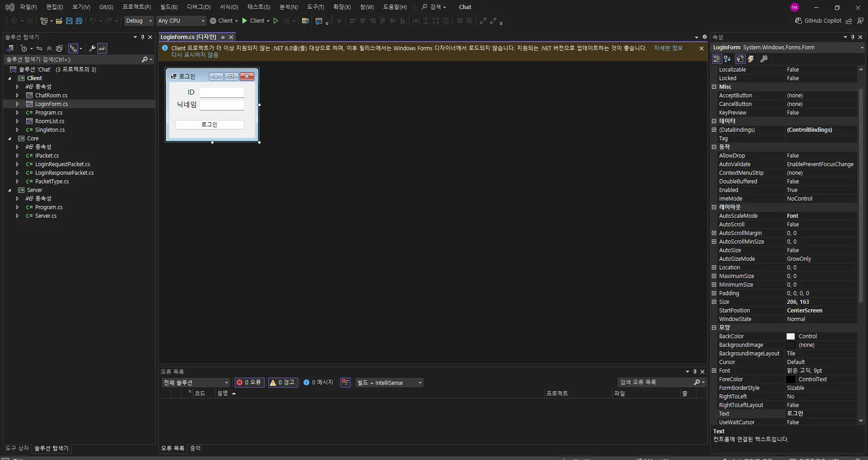Viewport: 868px width, 460px height.
Task: Switch to the 출력 tab
Action: tap(195, 448)
